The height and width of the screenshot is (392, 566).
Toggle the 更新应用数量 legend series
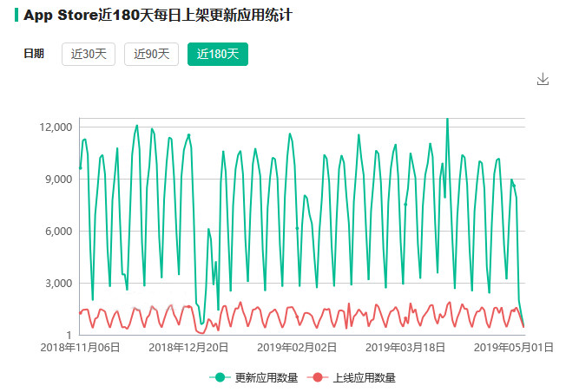[x=256, y=377]
